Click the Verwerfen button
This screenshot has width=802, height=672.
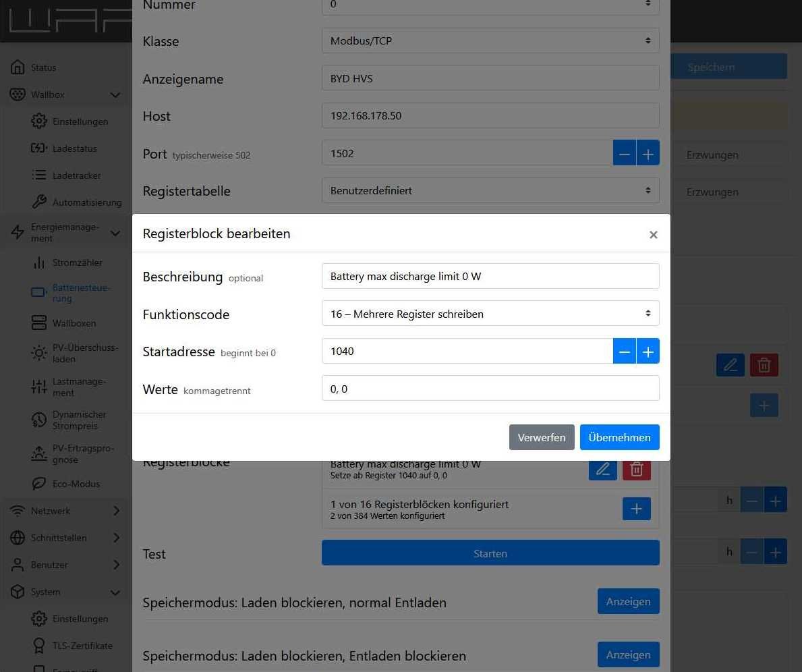[541, 437]
